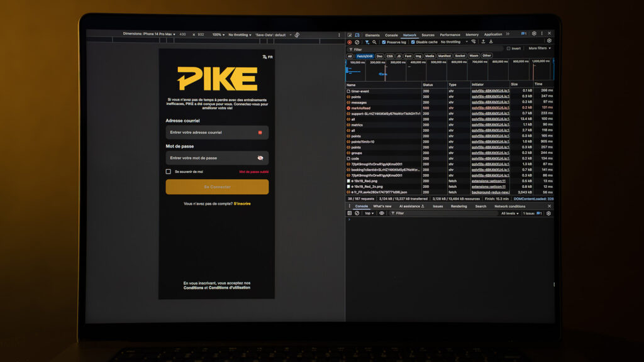This screenshot has height=362, width=644.
Task: Show console sidebar icon
Action: tap(350, 214)
